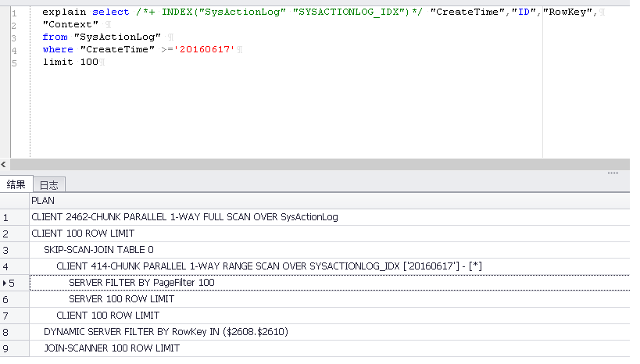Click the DYNAMIC SERVER FILTER BY RowKey row
Viewport: 640px width, 364px height.
pos(166,332)
